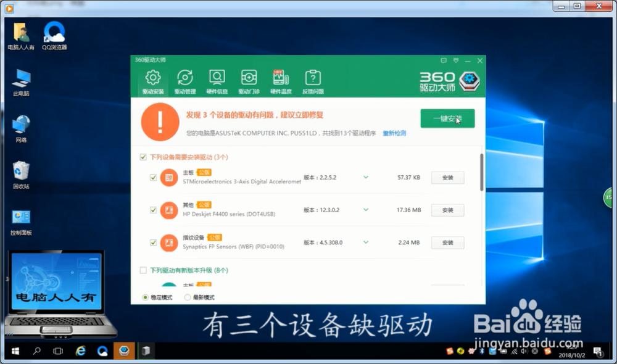Click the driver list vertical scrollbar
The width and height of the screenshot is (617, 364).
(x=482, y=172)
